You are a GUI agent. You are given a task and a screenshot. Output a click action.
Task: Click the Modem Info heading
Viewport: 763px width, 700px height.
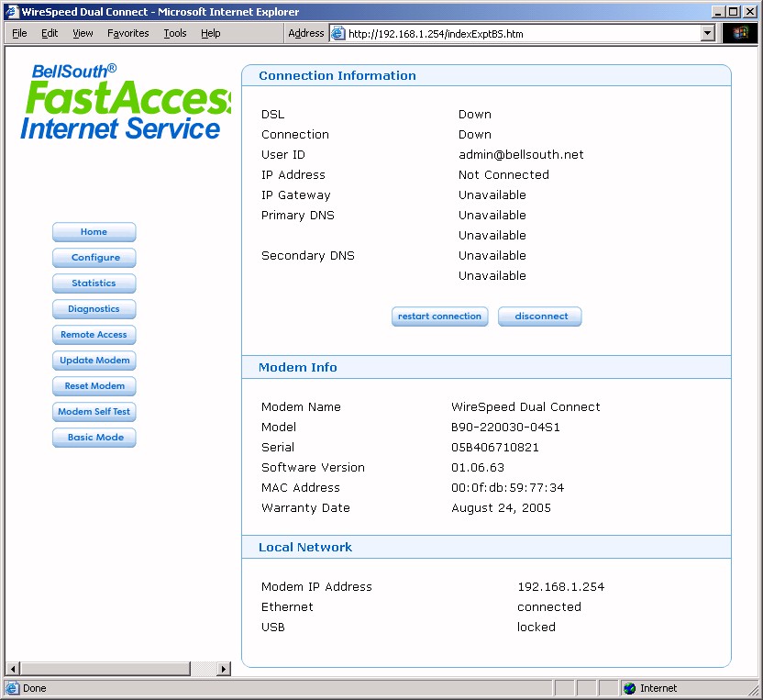[298, 368]
